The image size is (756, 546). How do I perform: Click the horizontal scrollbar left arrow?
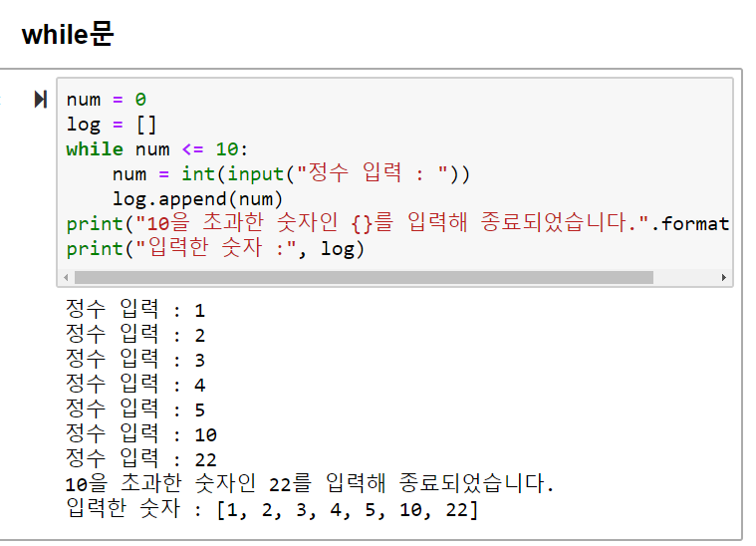[66, 277]
